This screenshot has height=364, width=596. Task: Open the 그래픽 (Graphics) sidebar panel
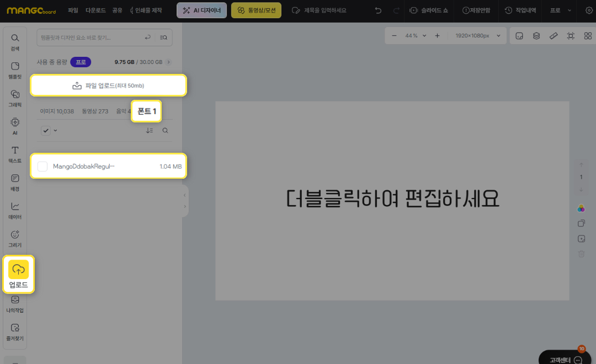tap(15, 98)
